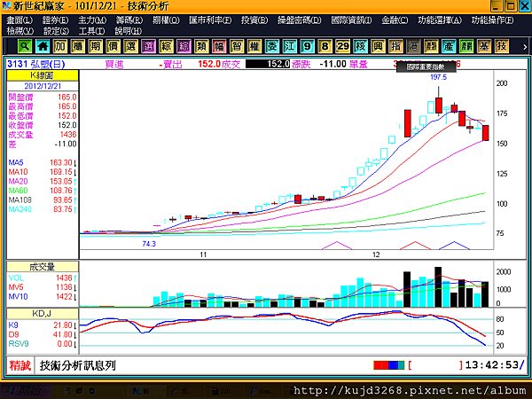Screen dimensions: 532x399
Task: Click the date 2012/12/21 label
Action: (43, 86)
